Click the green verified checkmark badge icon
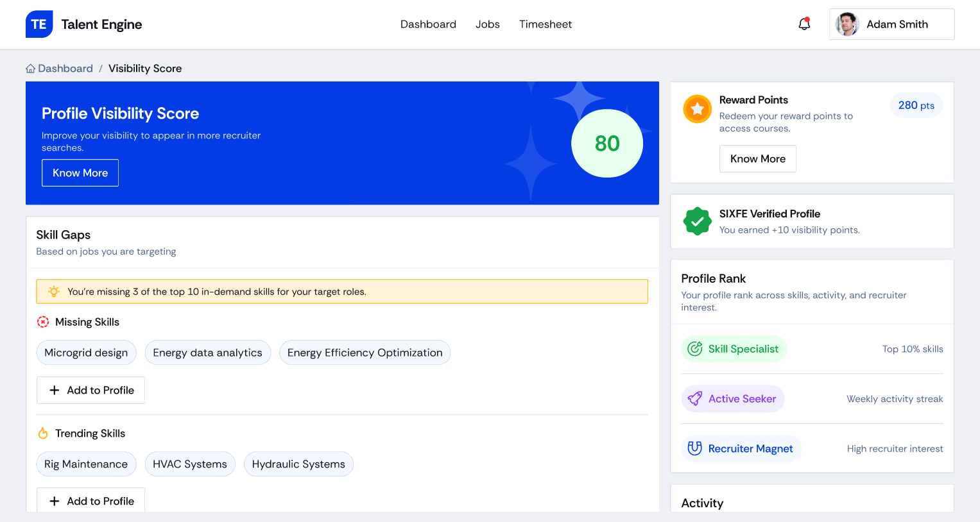Viewport: 980px width, 522px height. 698,221
